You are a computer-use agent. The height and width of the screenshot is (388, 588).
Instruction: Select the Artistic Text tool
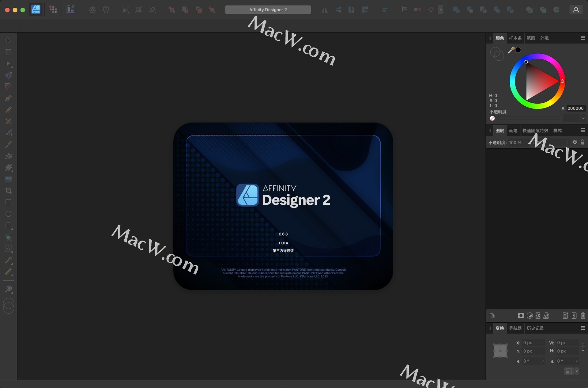9,249
